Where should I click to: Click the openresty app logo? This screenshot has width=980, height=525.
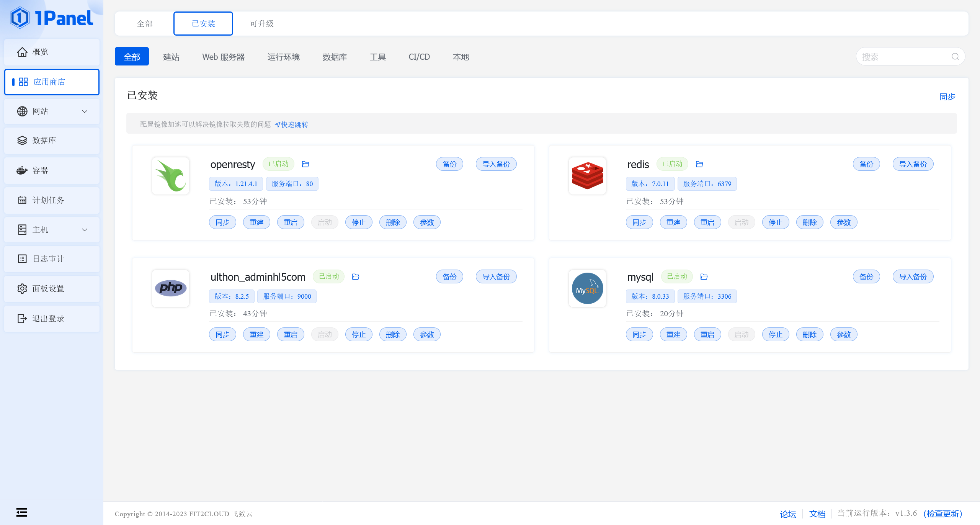[x=171, y=176]
